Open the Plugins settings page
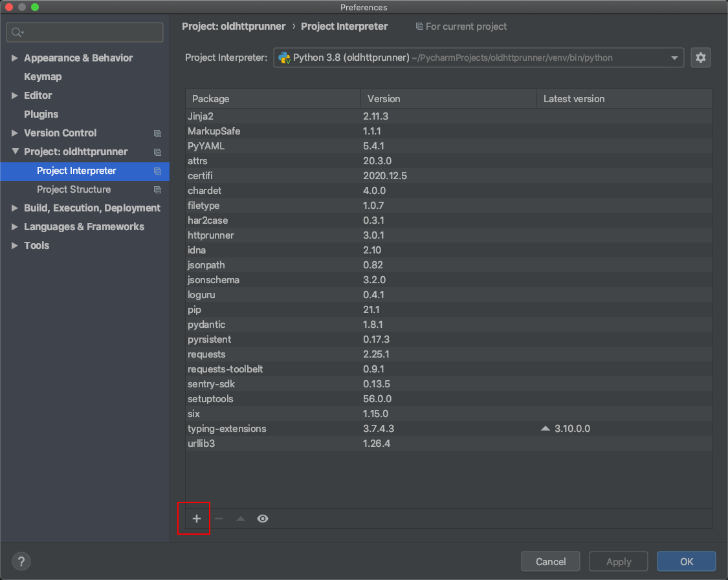 tap(41, 114)
